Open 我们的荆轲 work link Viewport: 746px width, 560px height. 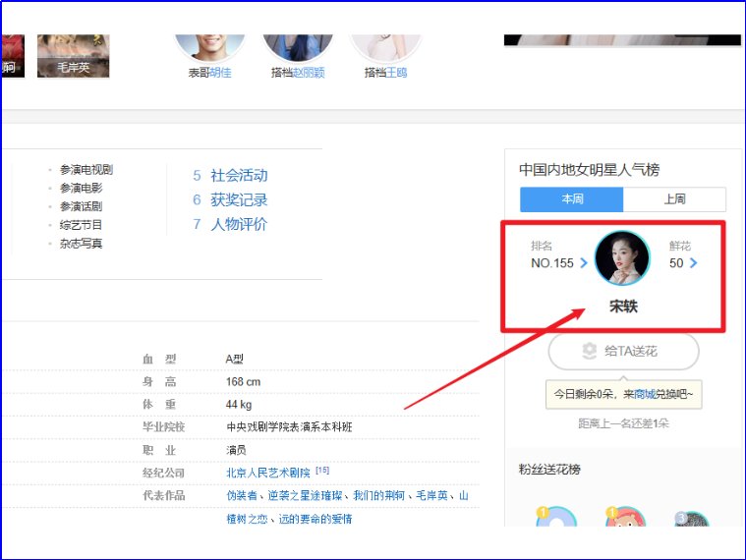pos(378,496)
